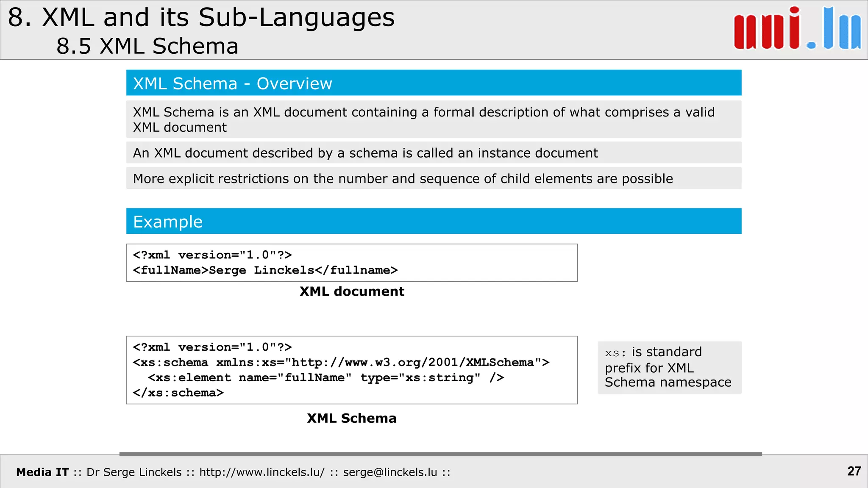Click the '</xs:schema>' closing tag
Image resolution: width=868 pixels, height=488 pixels.
pyautogui.click(x=178, y=393)
